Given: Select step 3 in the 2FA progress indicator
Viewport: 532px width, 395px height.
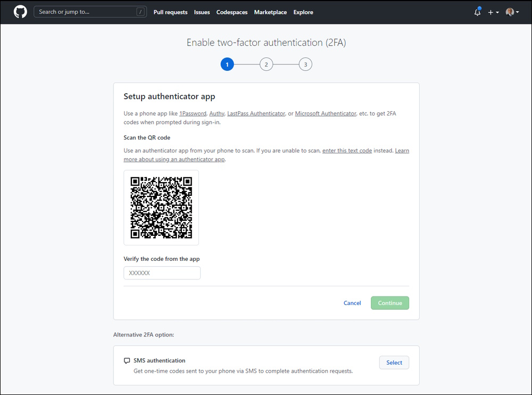Looking at the screenshot, I should pos(305,64).
